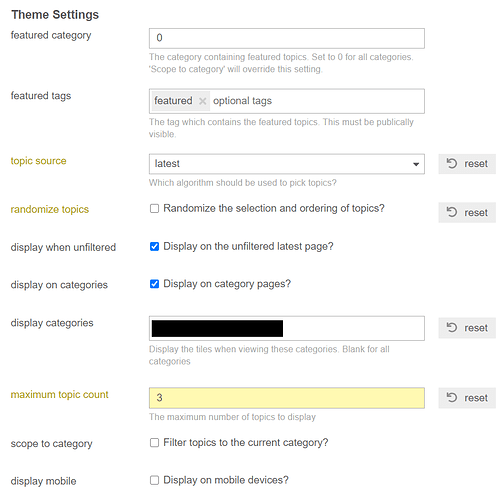Screen dimensions: 503x500
Task: Uncheck 'Display on the unfiltered latest page?'
Action: click(x=154, y=246)
